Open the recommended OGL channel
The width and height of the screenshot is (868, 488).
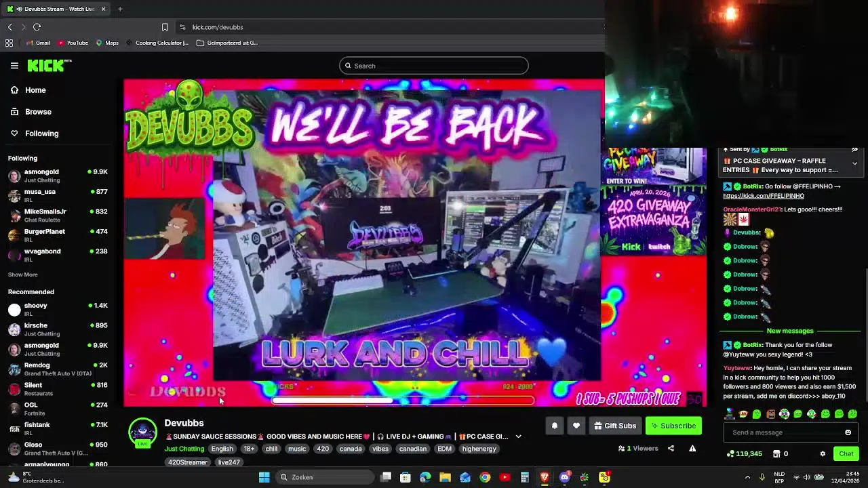[58, 409]
